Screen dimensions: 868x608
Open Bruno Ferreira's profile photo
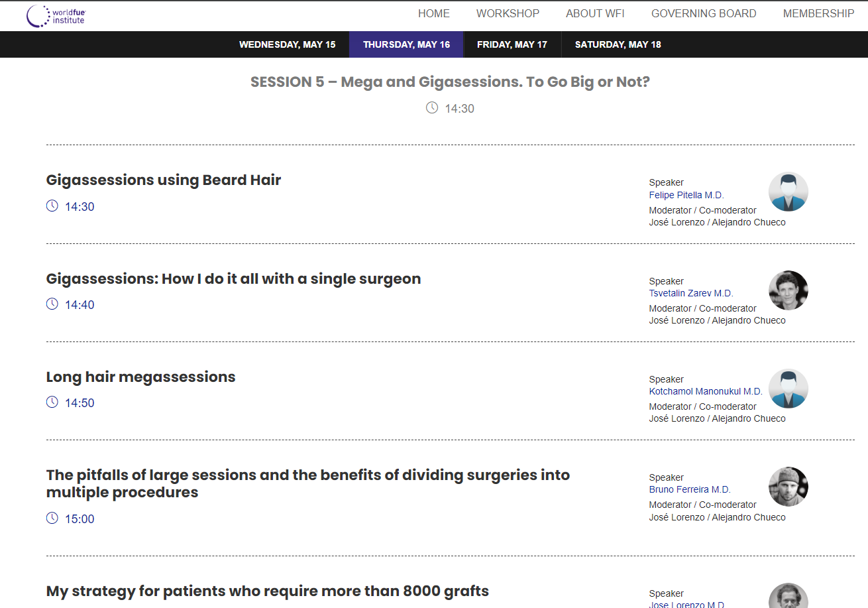788,487
